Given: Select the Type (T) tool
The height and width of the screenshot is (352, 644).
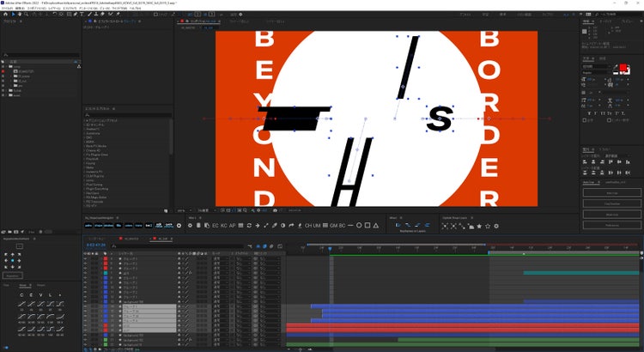Looking at the screenshot, I should pos(82,14).
